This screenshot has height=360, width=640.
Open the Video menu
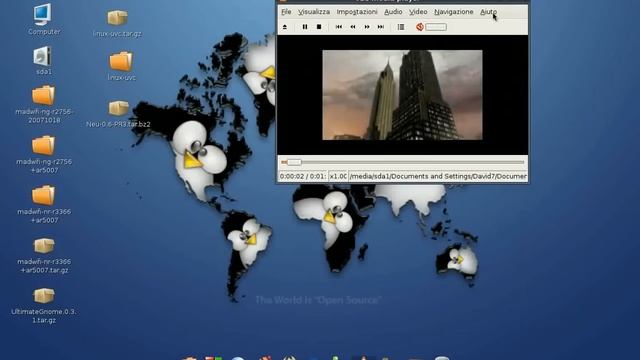(x=418, y=12)
